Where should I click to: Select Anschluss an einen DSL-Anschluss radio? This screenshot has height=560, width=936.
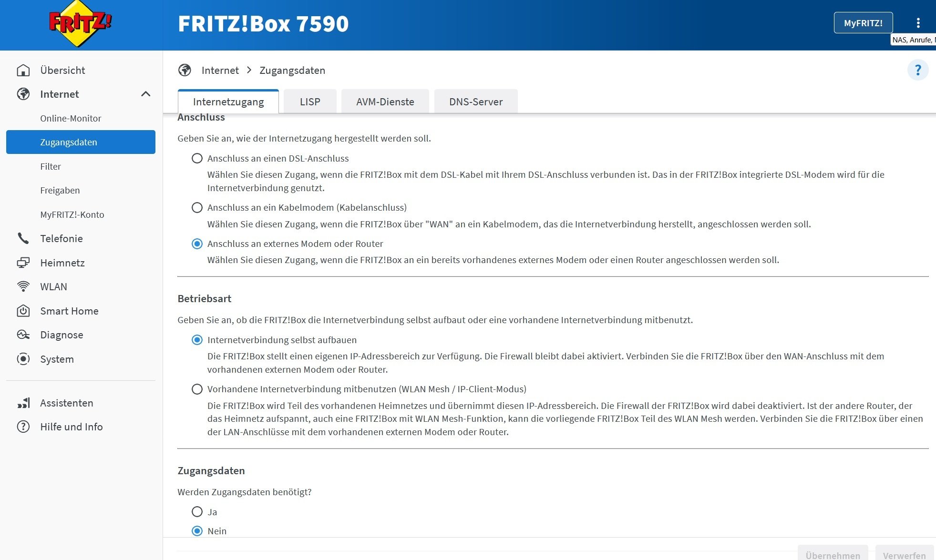coord(197,158)
